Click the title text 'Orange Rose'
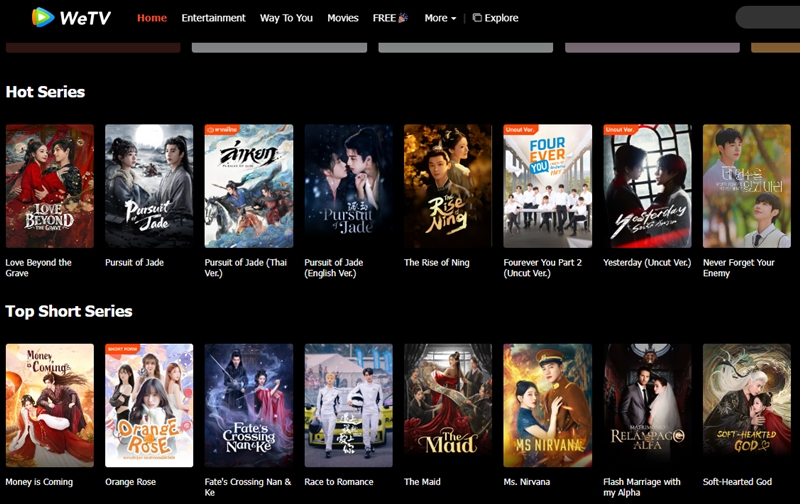 click(x=131, y=482)
